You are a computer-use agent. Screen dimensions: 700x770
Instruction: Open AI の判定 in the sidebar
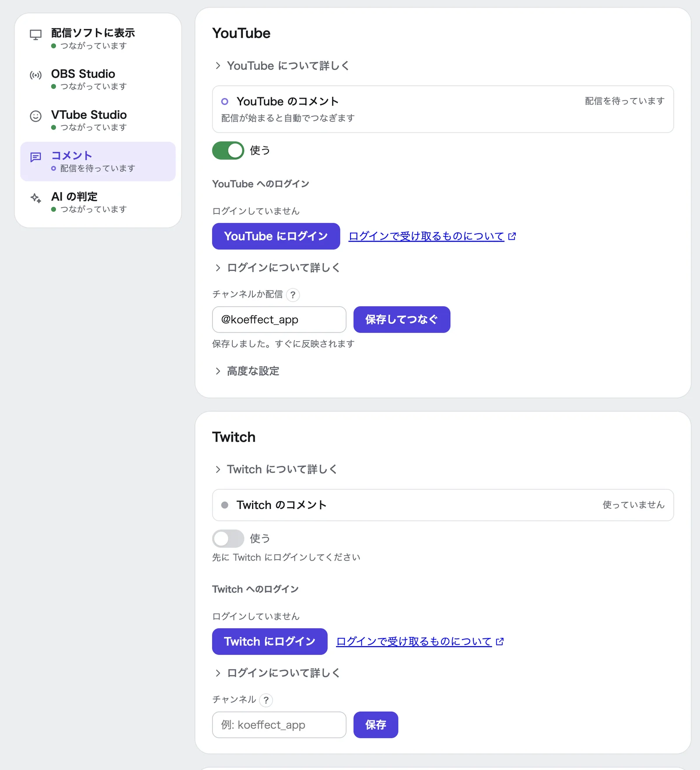pyautogui.click(x=98, y=202)
